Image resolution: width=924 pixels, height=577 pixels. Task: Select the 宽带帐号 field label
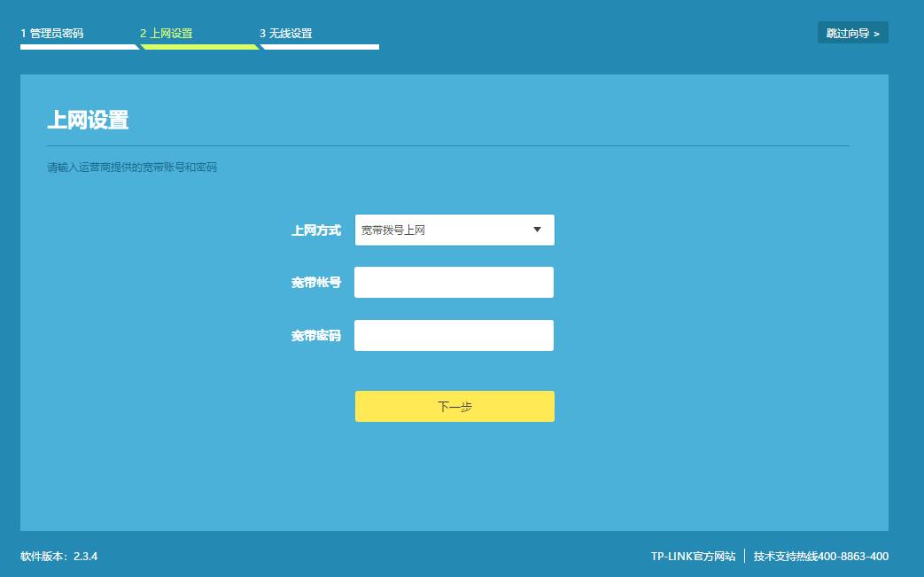point(316,282)
